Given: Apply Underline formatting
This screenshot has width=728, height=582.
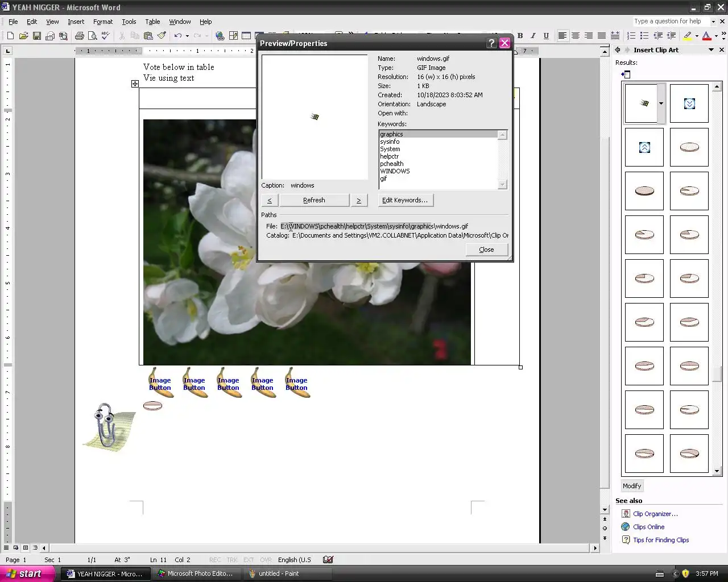Looking at the screenshot, I should (546, 36).
